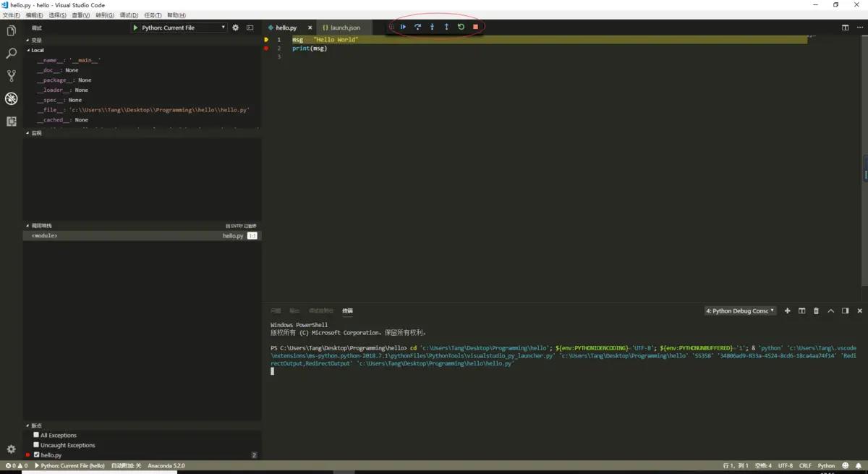Click the Step Out debug arrow
This screenshot has width=868, height=474.
[x=446, y=27]
